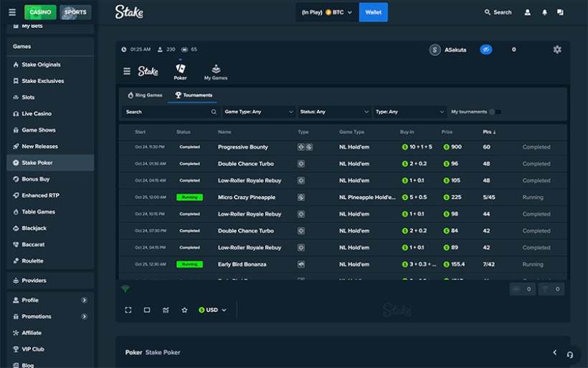Image resolution: width=588 pixels, height=368 pixels.
Task: Open the poker lobby hamburger menu
Action: click(x=127, y=71)
